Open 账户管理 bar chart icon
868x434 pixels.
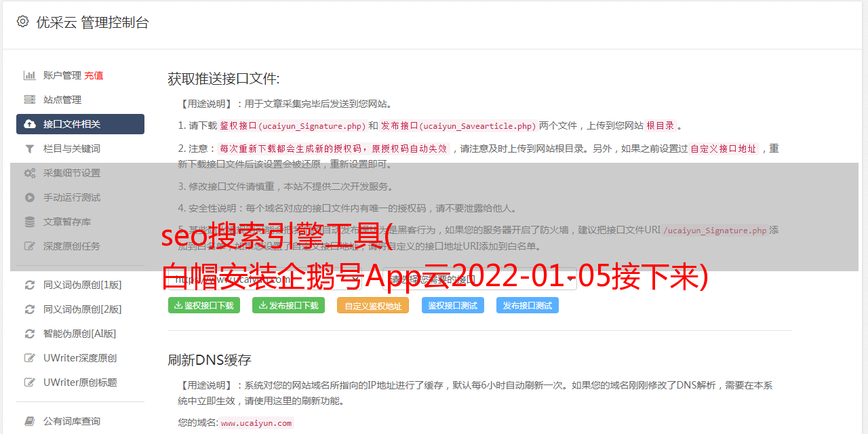point(30,75)
